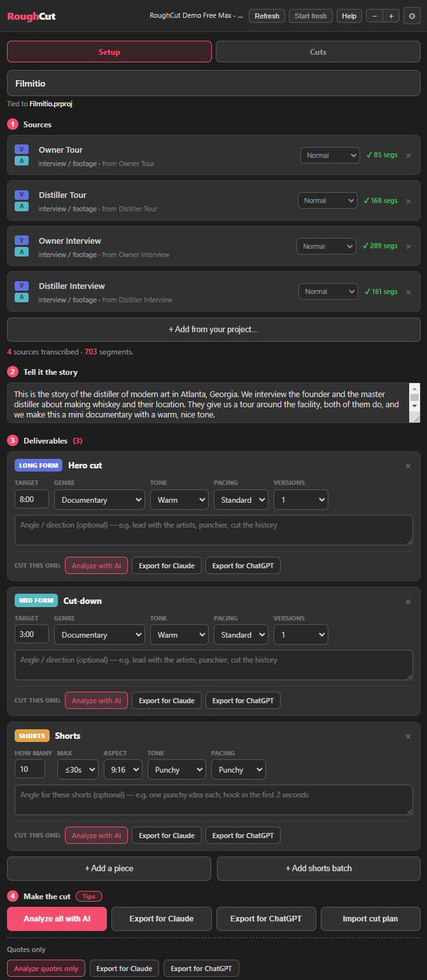Remove the Owner Interview source

pyautogui.click(x=409, y=246)
